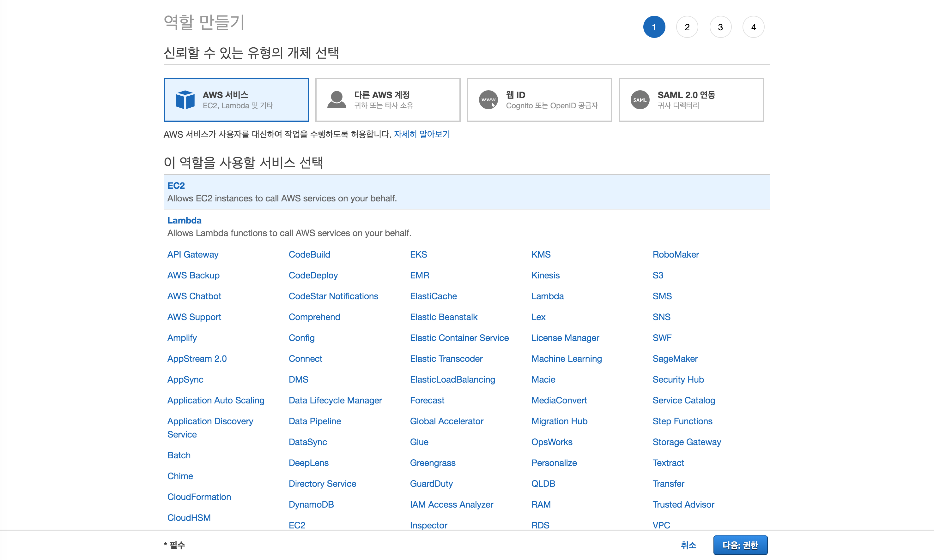Go to step 4 circle
934x560 pixels.
coord(753,27)
